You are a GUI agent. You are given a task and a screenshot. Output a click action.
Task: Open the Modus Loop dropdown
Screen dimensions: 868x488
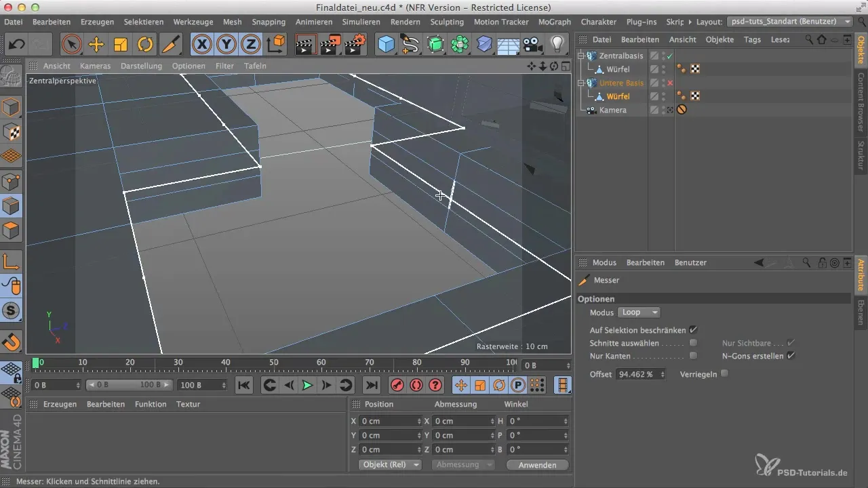click(638, 312)
